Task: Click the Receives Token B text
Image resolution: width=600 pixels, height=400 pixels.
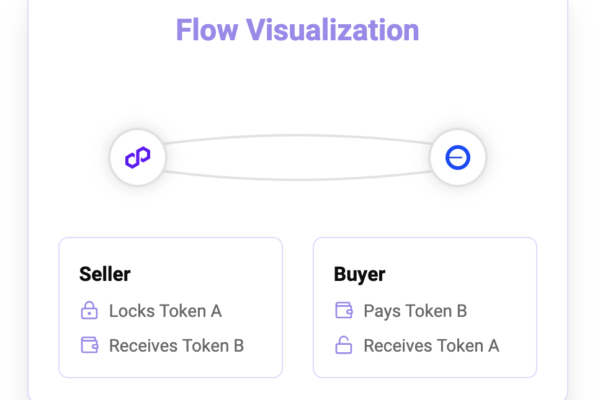Action: pos(176,346)
